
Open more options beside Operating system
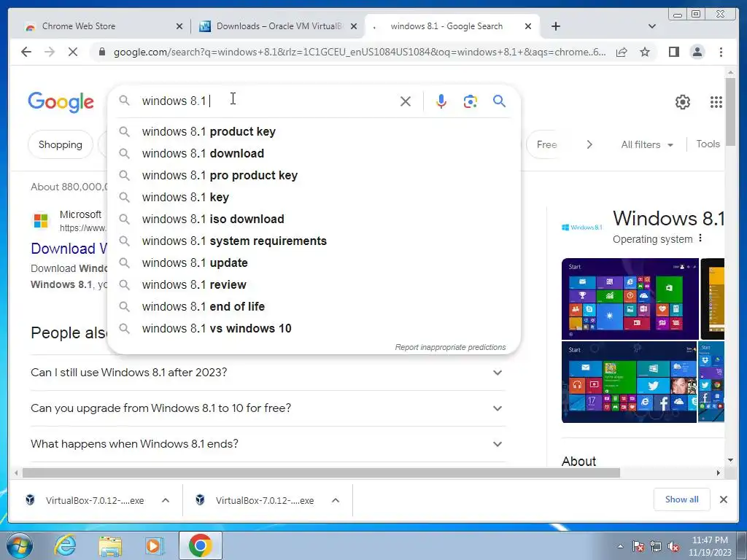click(700, 238)
